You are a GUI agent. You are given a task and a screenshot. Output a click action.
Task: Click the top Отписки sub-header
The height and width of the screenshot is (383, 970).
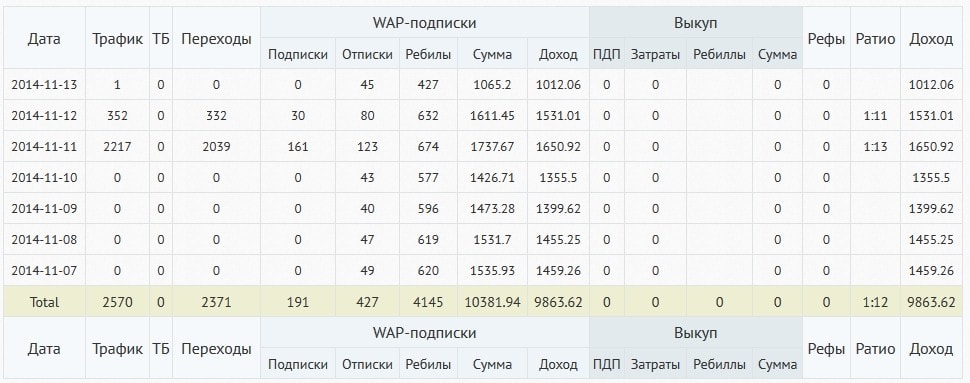point(367,54)
